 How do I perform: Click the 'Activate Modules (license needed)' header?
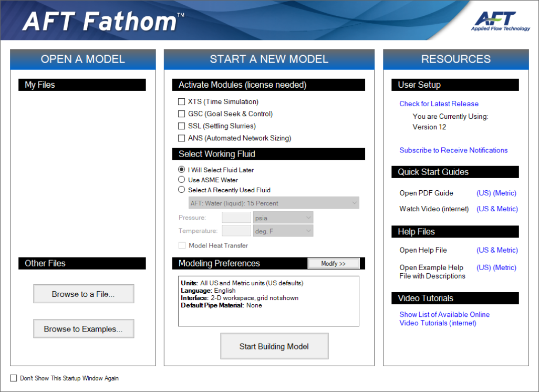coord(268,85)
